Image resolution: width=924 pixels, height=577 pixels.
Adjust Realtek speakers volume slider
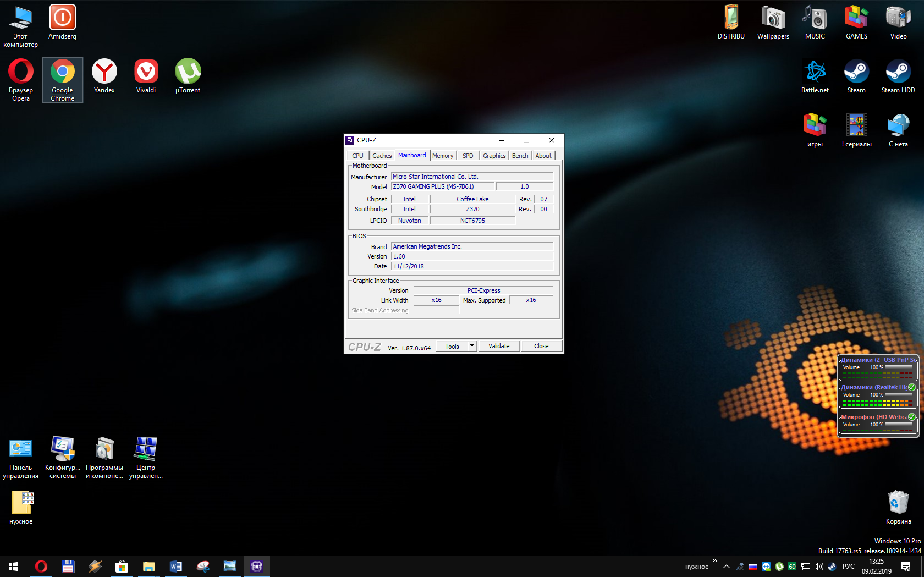coord(899,394)
